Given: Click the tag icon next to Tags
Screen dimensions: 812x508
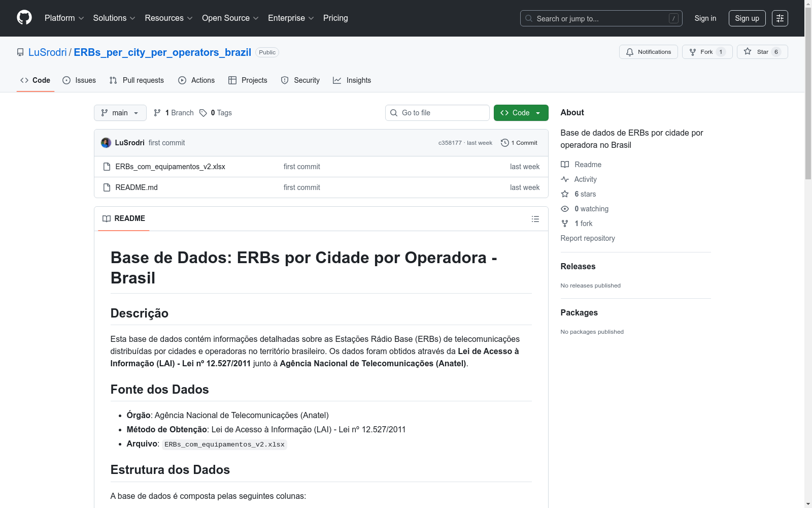Looking at the screenshot, I should click(203, 113).
